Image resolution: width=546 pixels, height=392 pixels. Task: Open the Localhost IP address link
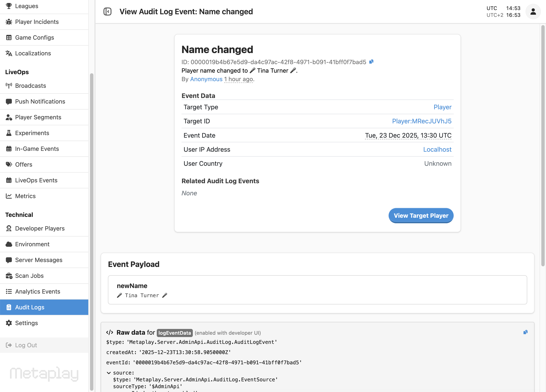[437, 149]
